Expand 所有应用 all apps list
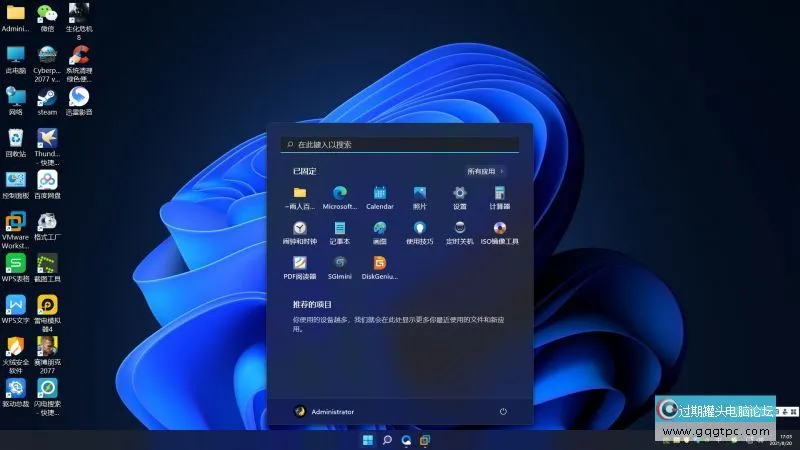 (x=485, y=171)
